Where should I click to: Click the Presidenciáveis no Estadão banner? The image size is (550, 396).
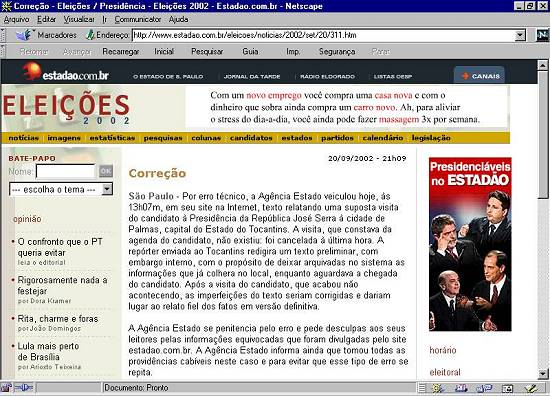tap(470, 244)
